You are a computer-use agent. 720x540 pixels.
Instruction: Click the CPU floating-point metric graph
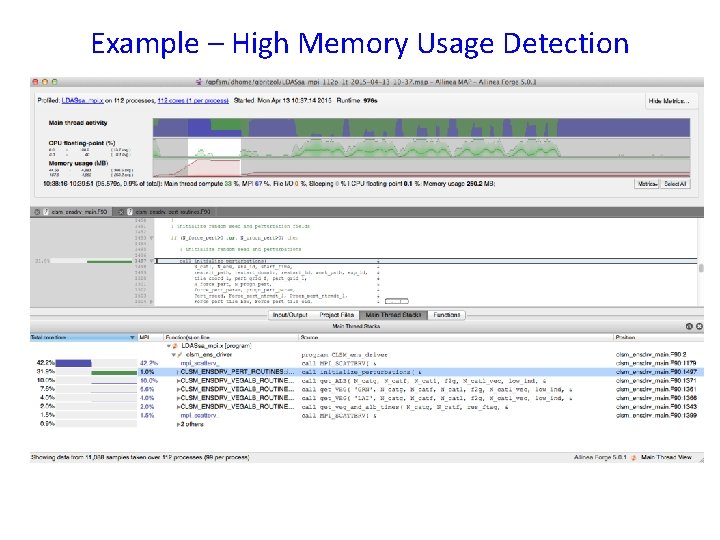(421, 148)
